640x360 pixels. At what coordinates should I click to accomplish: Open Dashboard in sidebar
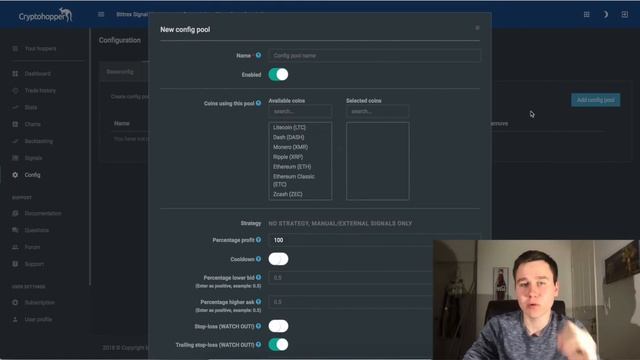[x=38, y=73]
